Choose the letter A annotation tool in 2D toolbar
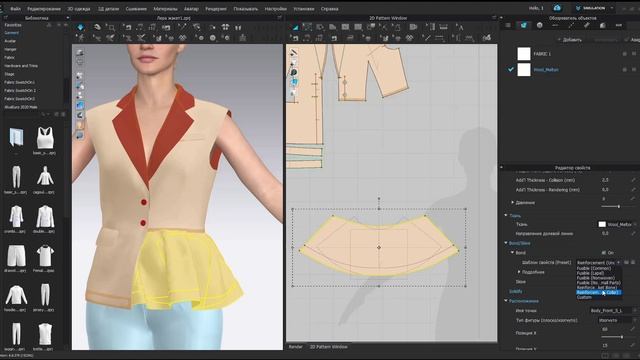640x360 pixels. 460,27
